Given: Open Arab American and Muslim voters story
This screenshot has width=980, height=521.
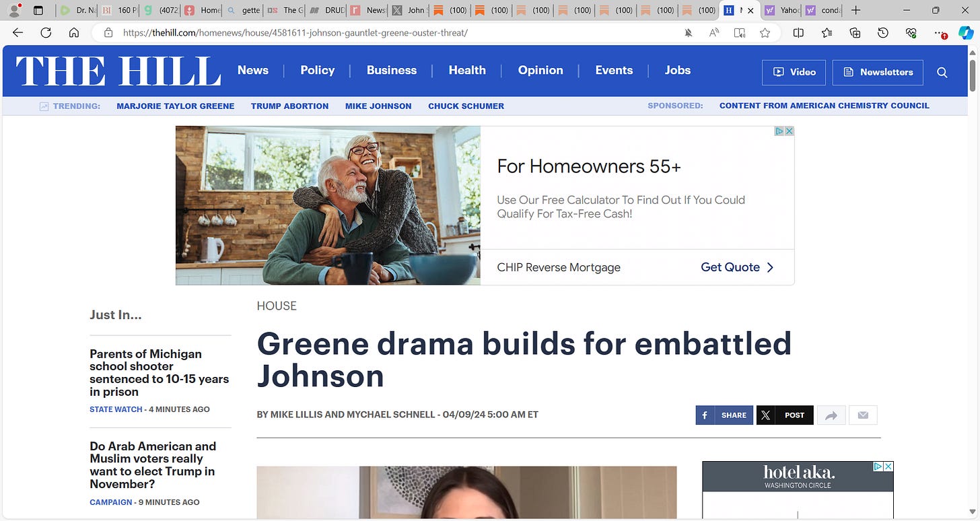Looking at the screenshot, I should point(153,465).
